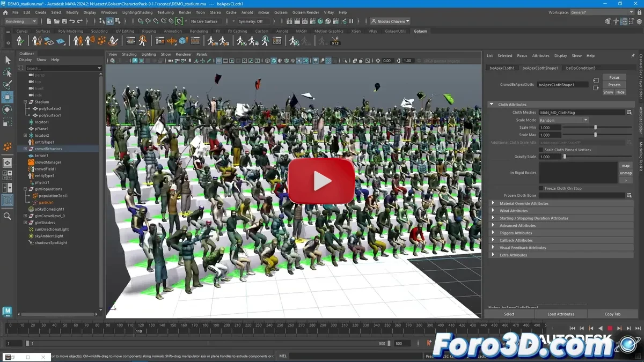The image size is (644, 362).
Task: Click the snap to curve magnet icon
Action: (x=148, y=21)
